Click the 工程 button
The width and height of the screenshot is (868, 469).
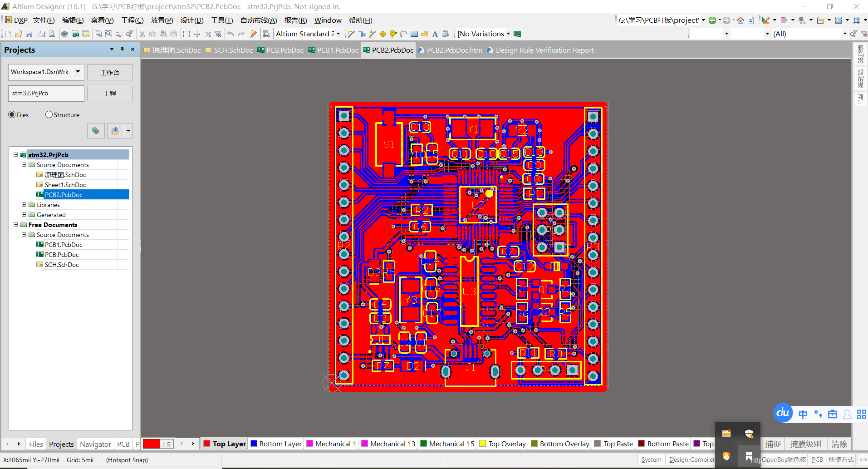coord(110,94)
